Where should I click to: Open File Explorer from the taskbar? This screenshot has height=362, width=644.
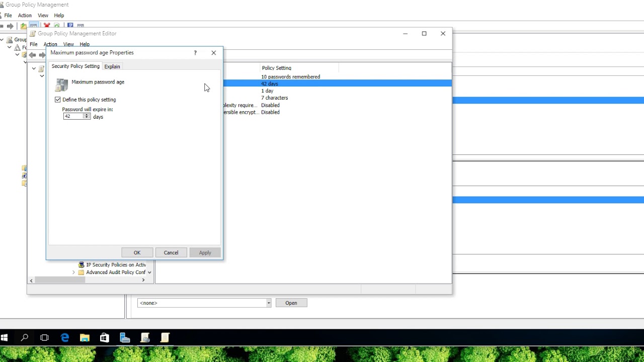[x=85, y=338]
